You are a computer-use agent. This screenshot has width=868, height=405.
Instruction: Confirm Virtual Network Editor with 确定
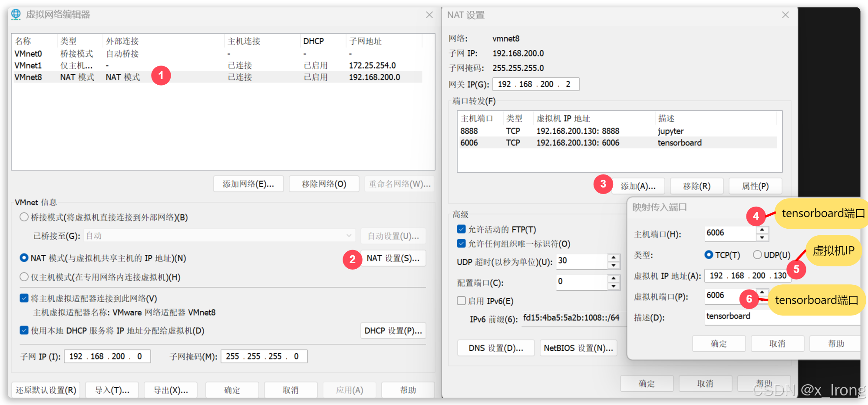point(232,390)
